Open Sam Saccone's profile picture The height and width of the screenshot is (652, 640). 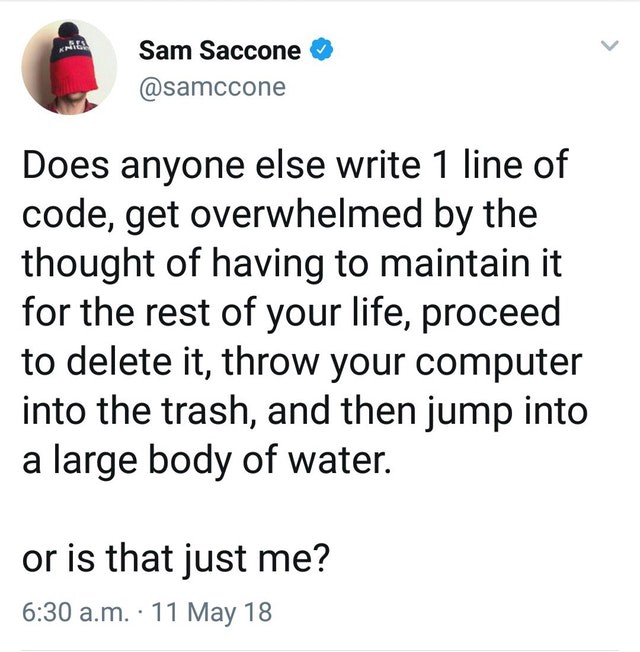(70, 68)
